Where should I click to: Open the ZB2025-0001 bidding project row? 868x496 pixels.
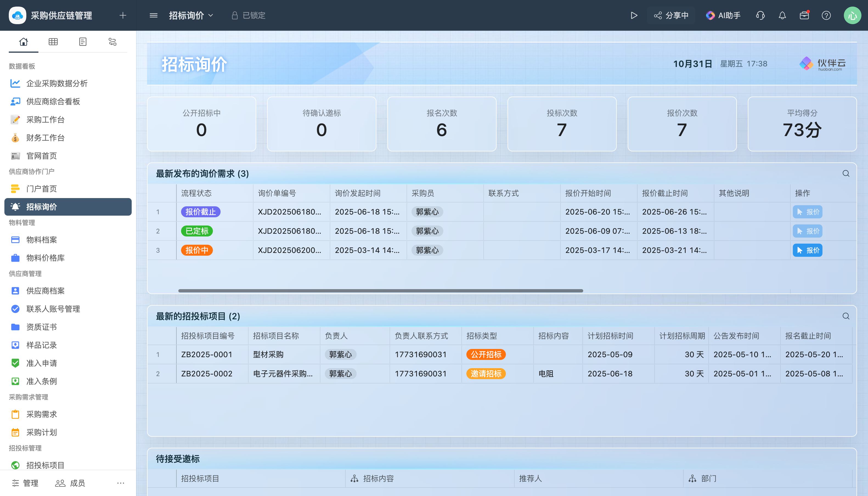207,354
